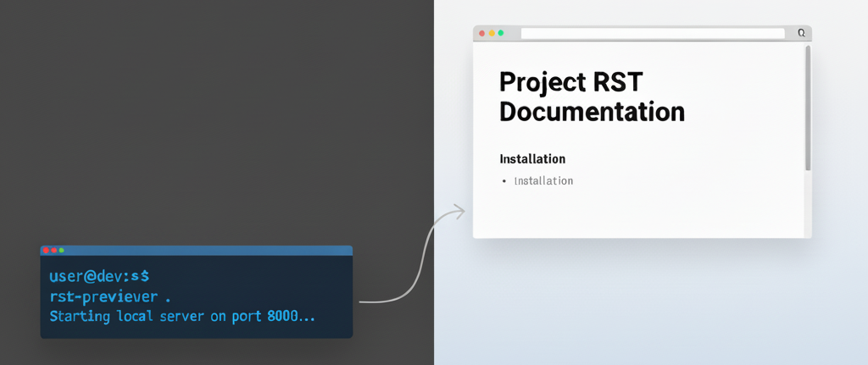Click the user@dev prompt line in terminal
This screenshot has width=868, height=365.
[99, 275]
